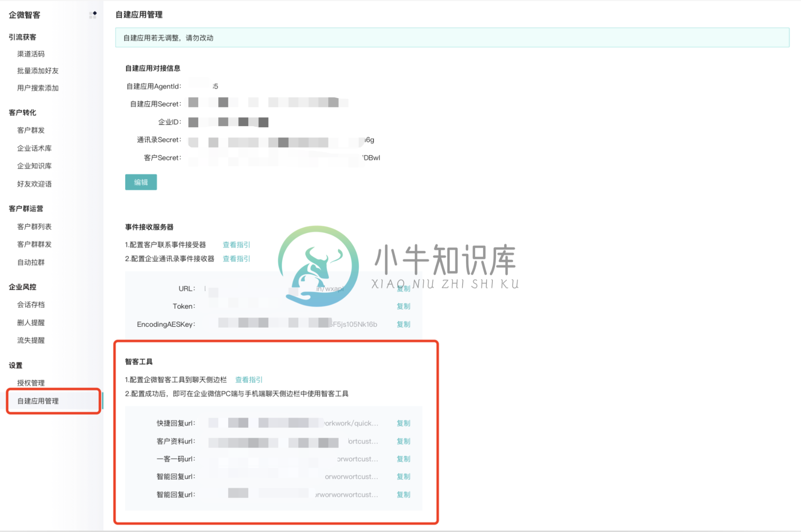Open 删人提醒 menu item

(x=31, y=323)
